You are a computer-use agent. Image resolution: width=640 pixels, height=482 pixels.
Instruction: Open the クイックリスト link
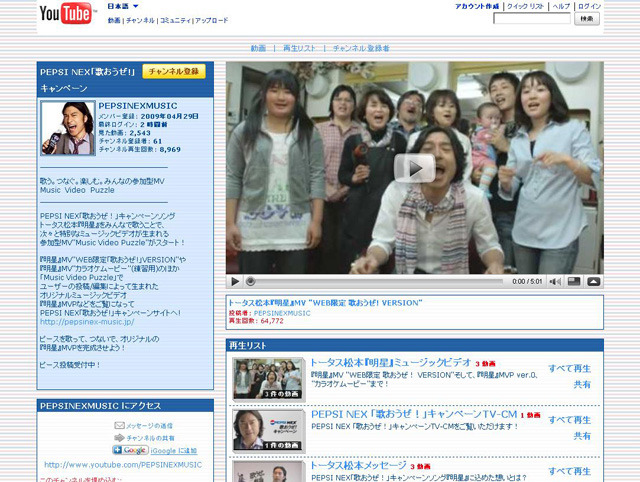pyautogui.click(x=525, y=6)
